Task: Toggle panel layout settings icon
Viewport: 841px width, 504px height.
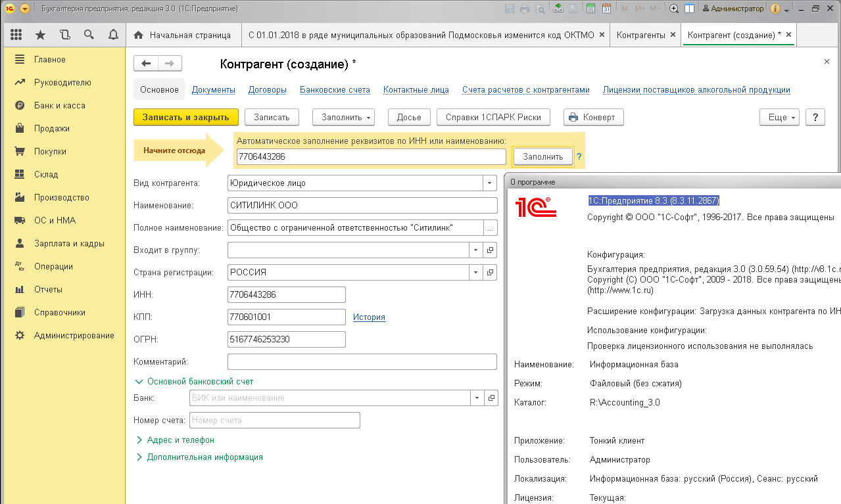Action: 690,9
